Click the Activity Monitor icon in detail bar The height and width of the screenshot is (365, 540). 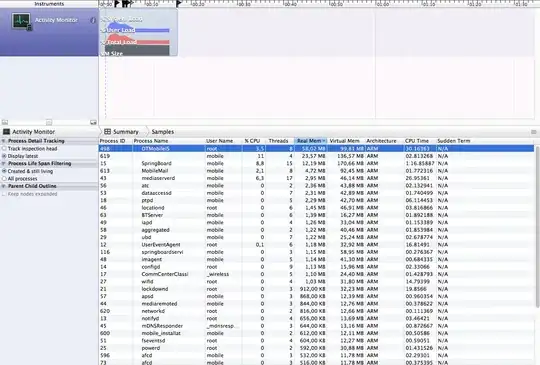(7, 132)
